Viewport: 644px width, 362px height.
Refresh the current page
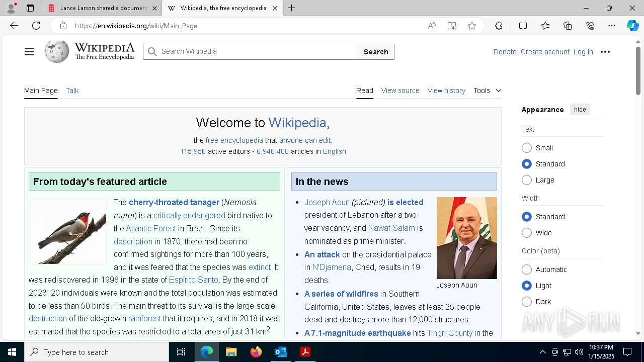click(x=36, y=26)
